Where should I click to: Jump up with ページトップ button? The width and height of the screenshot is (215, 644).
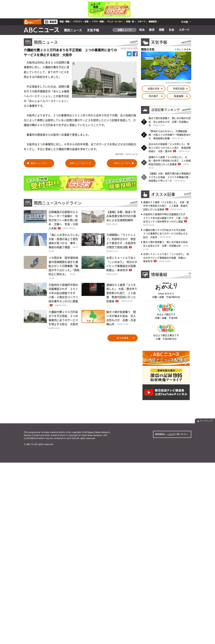205,421
